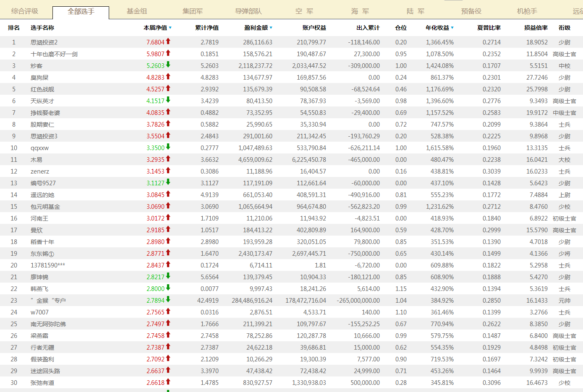The image size is (583, 392).
Task: Click Sharpe ratio 0.3096 for 张弛有道
Action: coord(491,383)
